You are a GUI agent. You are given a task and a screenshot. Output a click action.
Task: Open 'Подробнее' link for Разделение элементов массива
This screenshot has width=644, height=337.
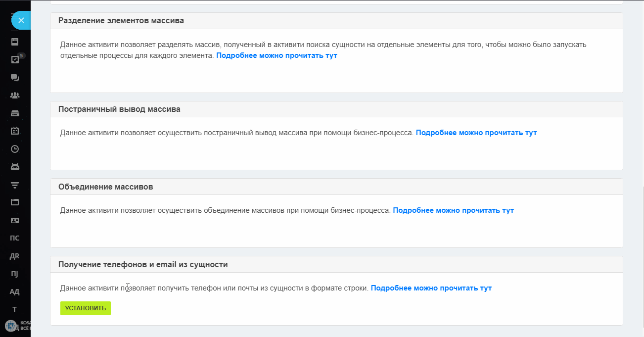pyautogui.click(x=276, y=55)
